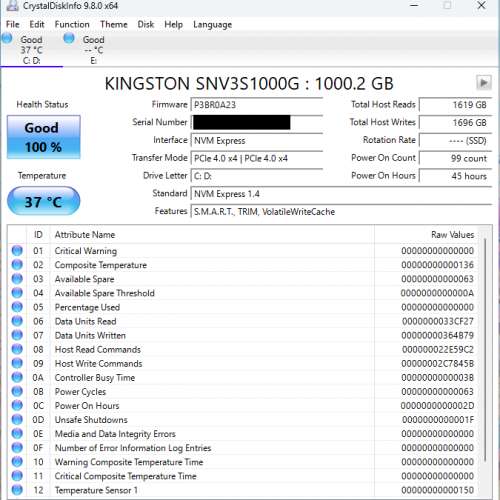This screenshot has width=500, height=500.
Task: Click the Health Status label
Action: pyautogui.click(x=42, y=104)
